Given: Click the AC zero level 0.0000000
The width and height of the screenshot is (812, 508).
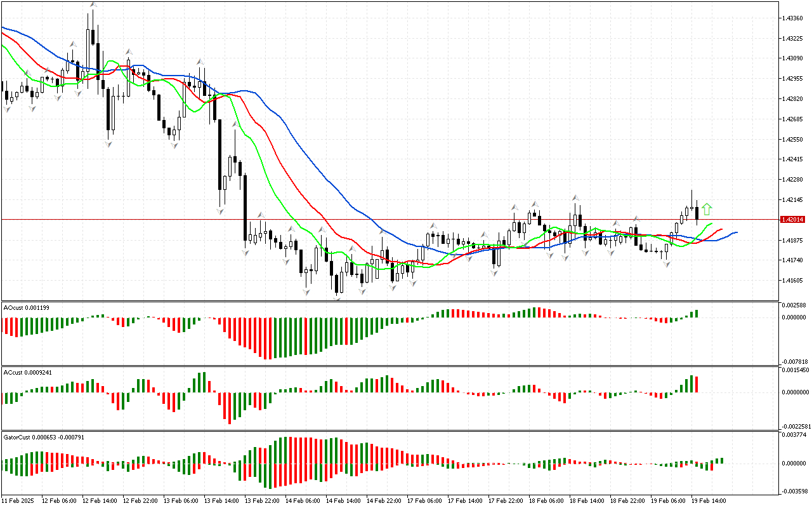Looking at the screenshot, I should click(796, 392).
